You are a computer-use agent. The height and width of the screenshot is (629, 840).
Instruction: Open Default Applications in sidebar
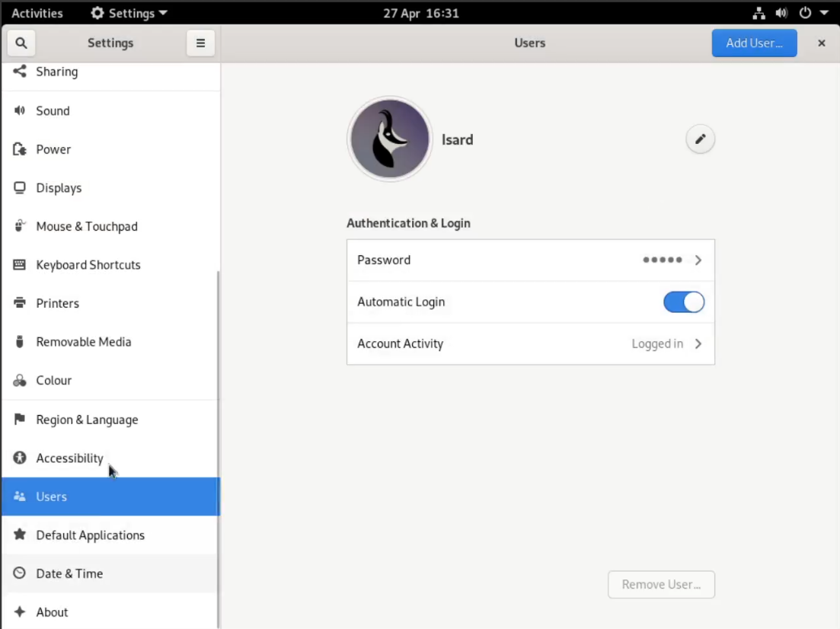(90, 535)
